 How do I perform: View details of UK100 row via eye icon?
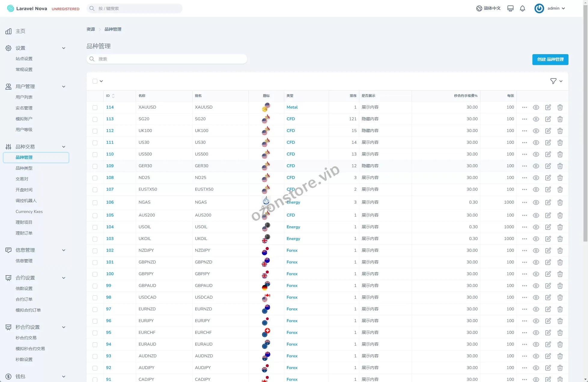536,131
